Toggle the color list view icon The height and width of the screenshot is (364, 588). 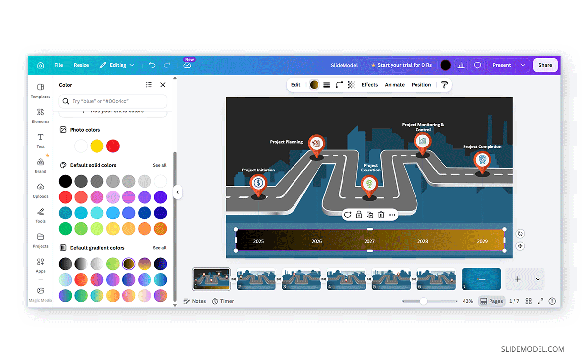(149, 85)
